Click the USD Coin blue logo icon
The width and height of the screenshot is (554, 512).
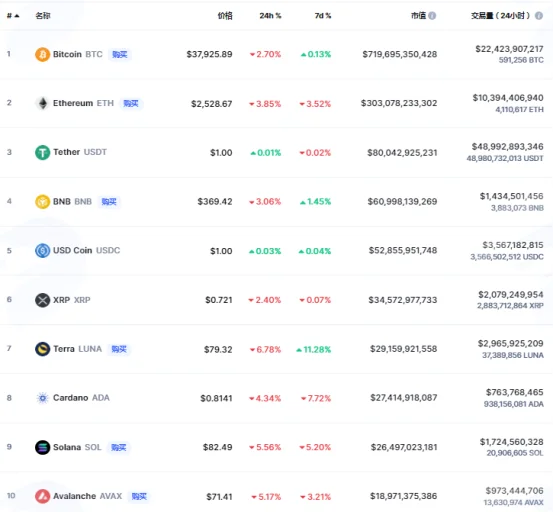(x=42, y=251)
